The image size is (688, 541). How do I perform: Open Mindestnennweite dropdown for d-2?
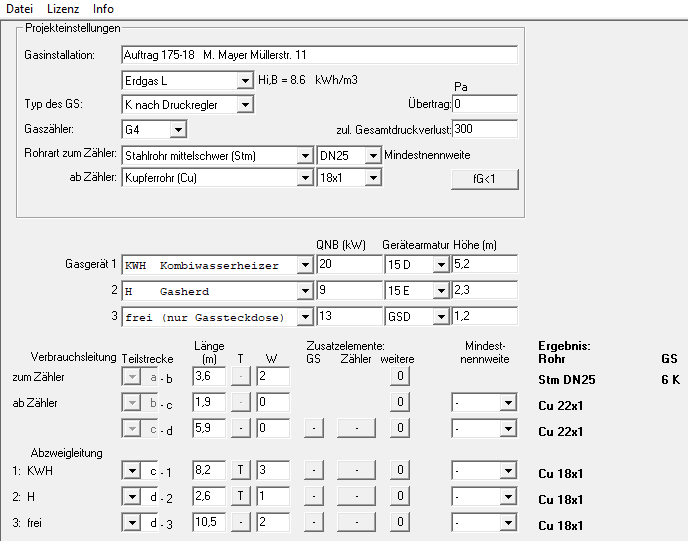[508, 497]
